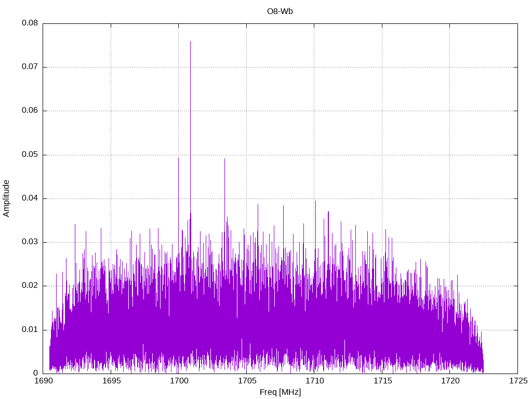Click the top of the tallest spectrum peak
Screen dimensions: 532x399
(190, 42)
